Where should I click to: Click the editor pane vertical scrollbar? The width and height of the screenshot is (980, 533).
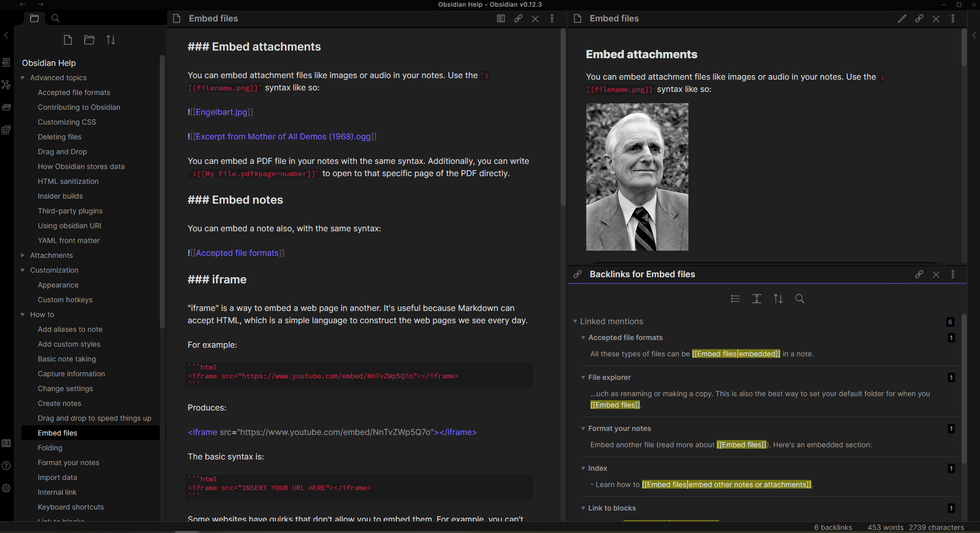[x=563, y=117]
